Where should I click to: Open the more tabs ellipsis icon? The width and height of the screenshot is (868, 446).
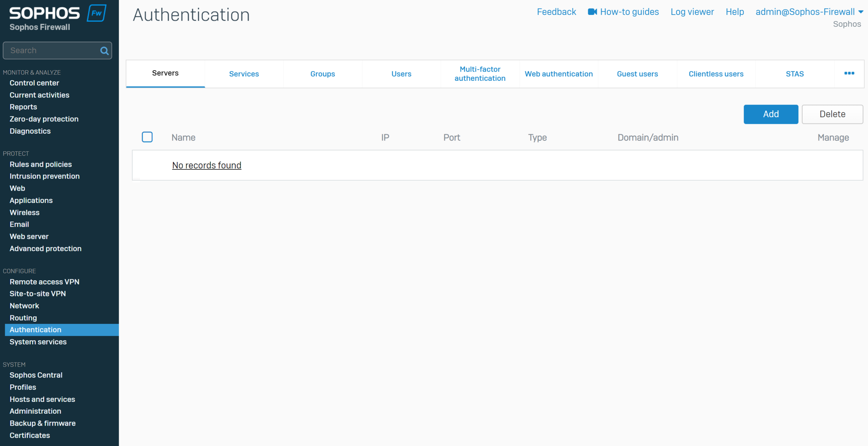click(849, 73)
